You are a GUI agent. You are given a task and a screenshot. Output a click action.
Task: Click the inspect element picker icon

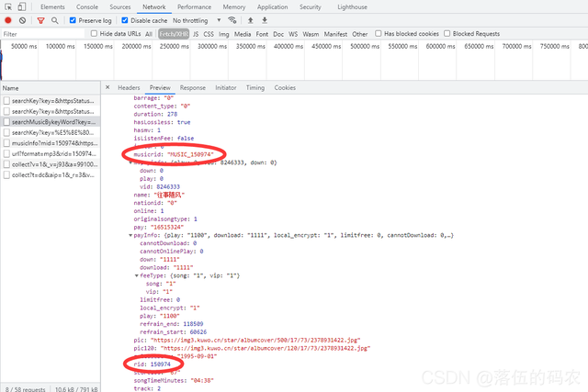(8, 6)
